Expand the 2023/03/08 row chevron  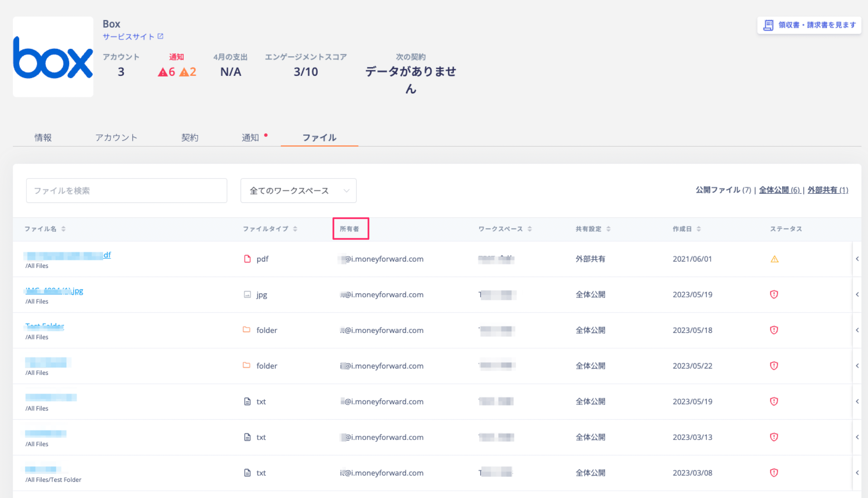tap(857, 473)
